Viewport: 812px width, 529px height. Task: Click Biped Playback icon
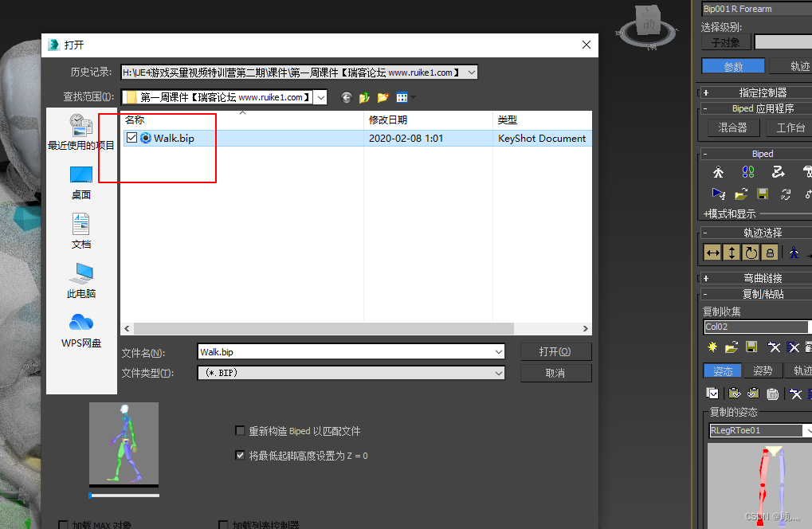click(x=718, y=194)
